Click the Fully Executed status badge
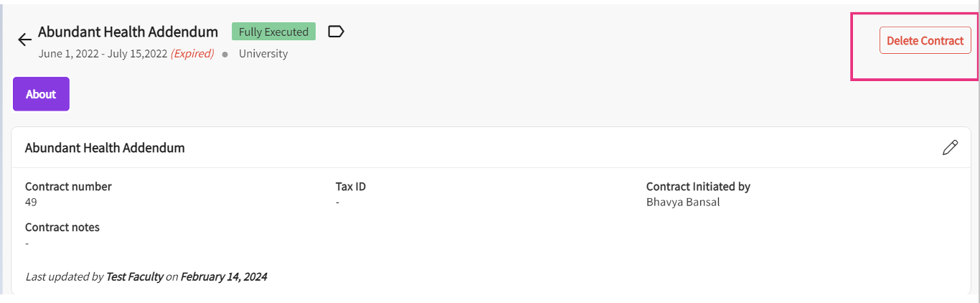The image size is (980, 303). [x=273, y=32]
